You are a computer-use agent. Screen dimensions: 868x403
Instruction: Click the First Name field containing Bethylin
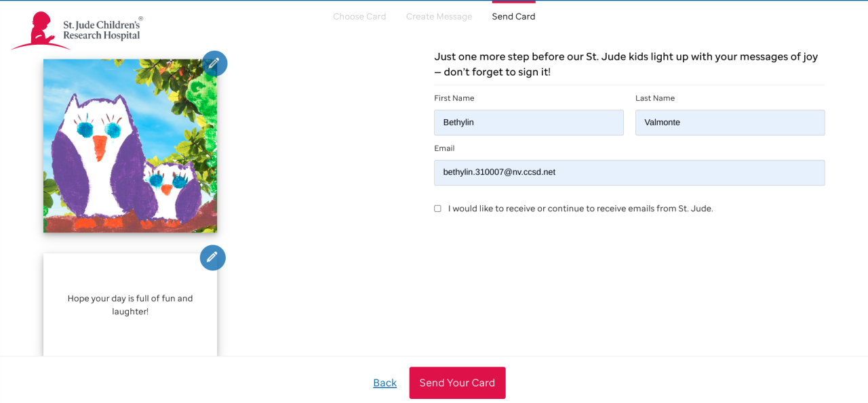[x=528, y=123]
